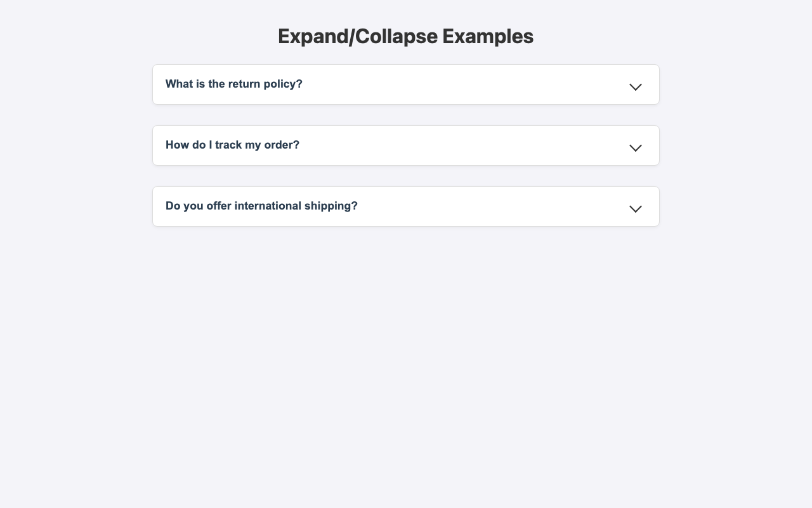
Task: Click the 'How do I track my order?' text
Action: coord(232,145)
